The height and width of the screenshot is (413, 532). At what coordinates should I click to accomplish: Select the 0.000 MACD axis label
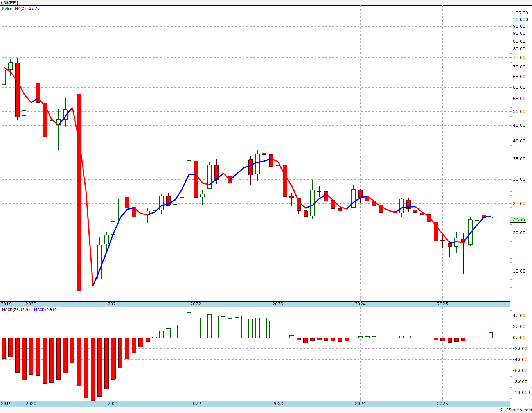tap(519, 338)
